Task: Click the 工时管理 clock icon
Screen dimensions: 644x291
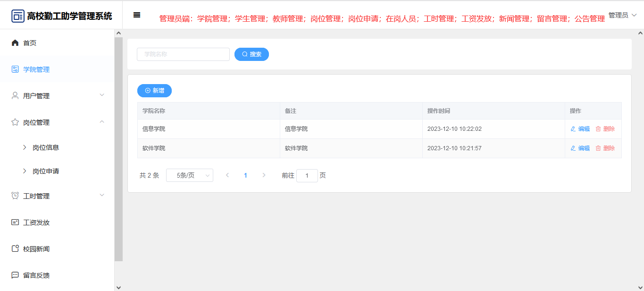Action: click(15, 196)
